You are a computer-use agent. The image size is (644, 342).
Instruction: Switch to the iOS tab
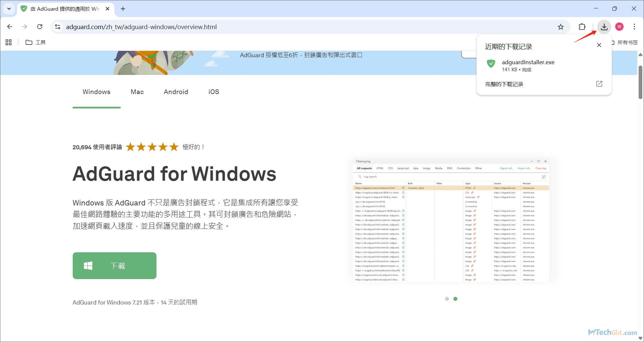[214, 92]
